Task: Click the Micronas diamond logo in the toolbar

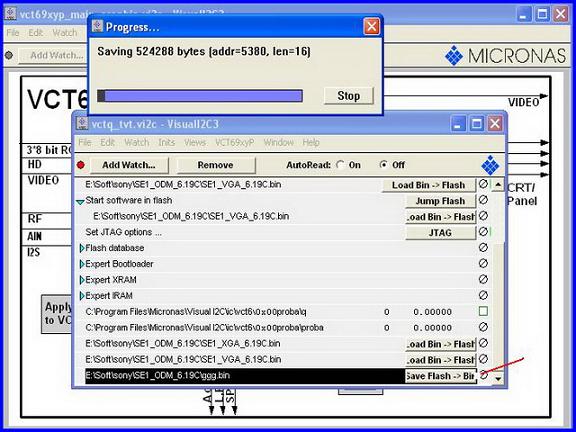Action: [490, 165]
